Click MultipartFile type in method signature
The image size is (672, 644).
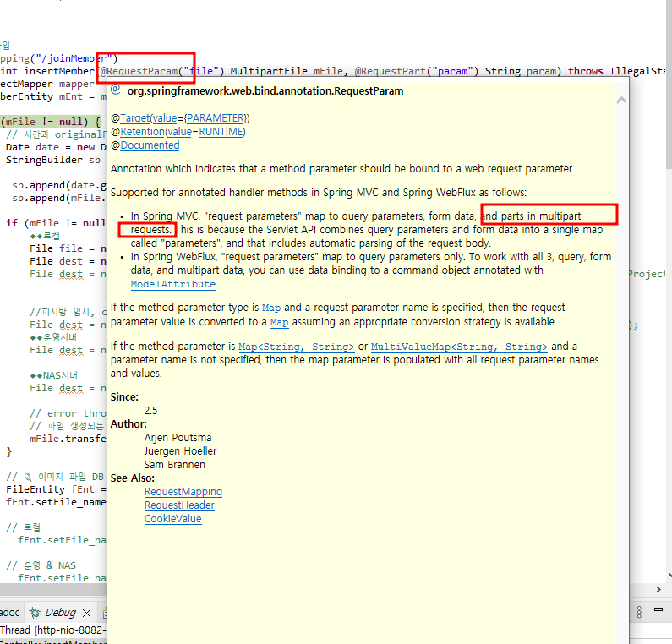coord(269,71)
